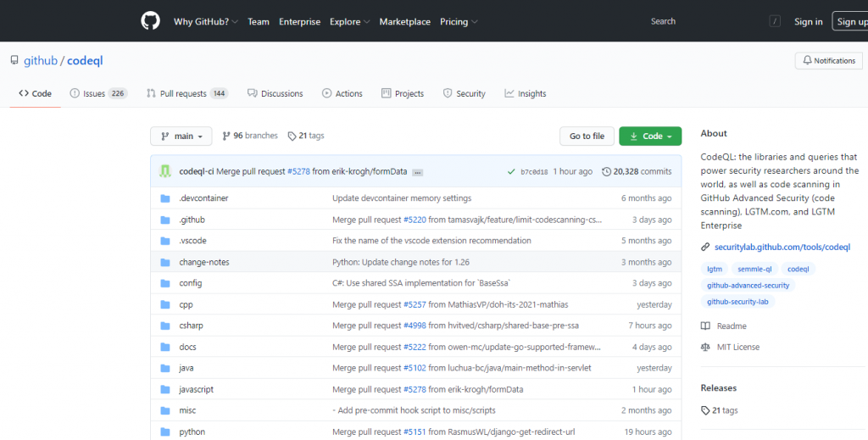The height and width of the screenshot is (440, 868).
Task: Click the lgtm topic tag
Action: pos(715,269)
